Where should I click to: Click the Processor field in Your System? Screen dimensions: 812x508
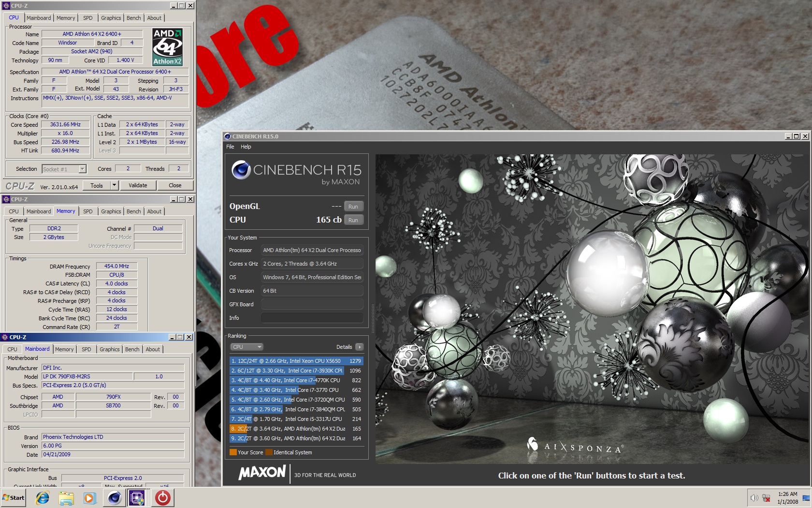click(x=312, y=250)
